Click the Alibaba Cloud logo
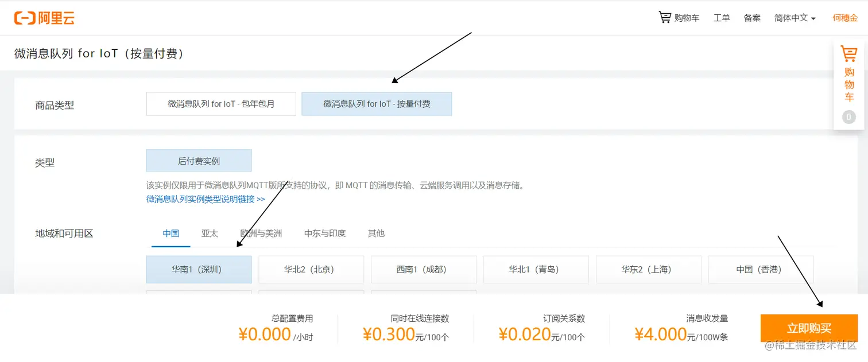 click(x=44, y=18)
